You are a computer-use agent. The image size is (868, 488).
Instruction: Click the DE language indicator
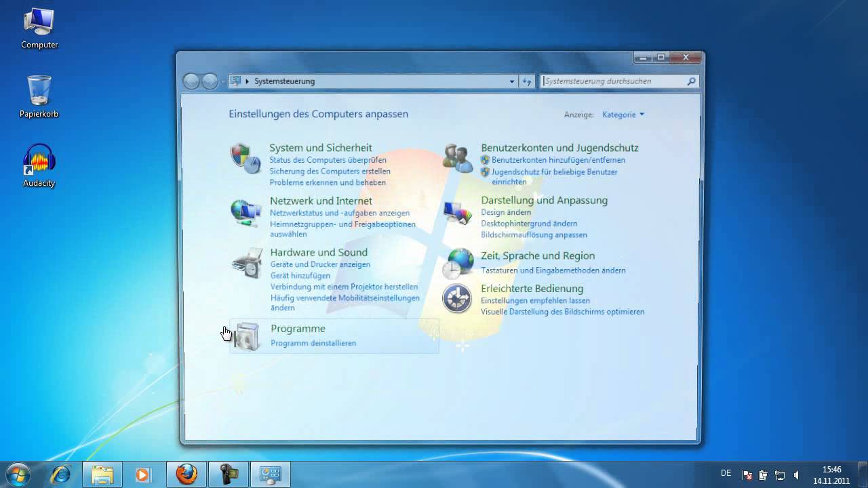[x=726, y=473]
